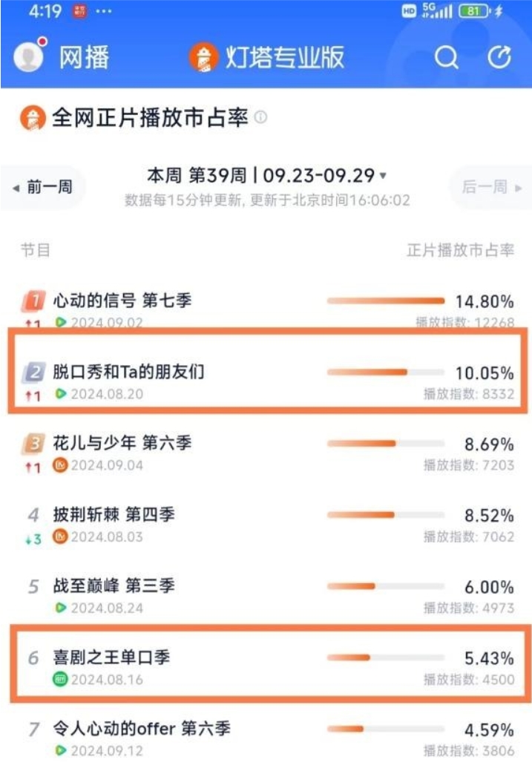Screen dimensions: 532x771
Task: Expand the week 09.23-09.29 date dropdown
Action: pos(383,176)
